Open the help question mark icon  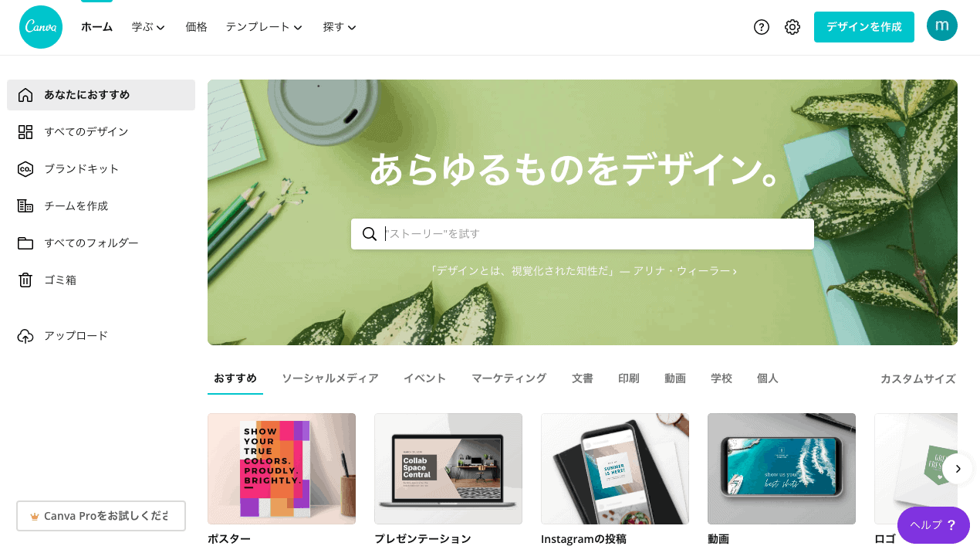pos(762,27)
